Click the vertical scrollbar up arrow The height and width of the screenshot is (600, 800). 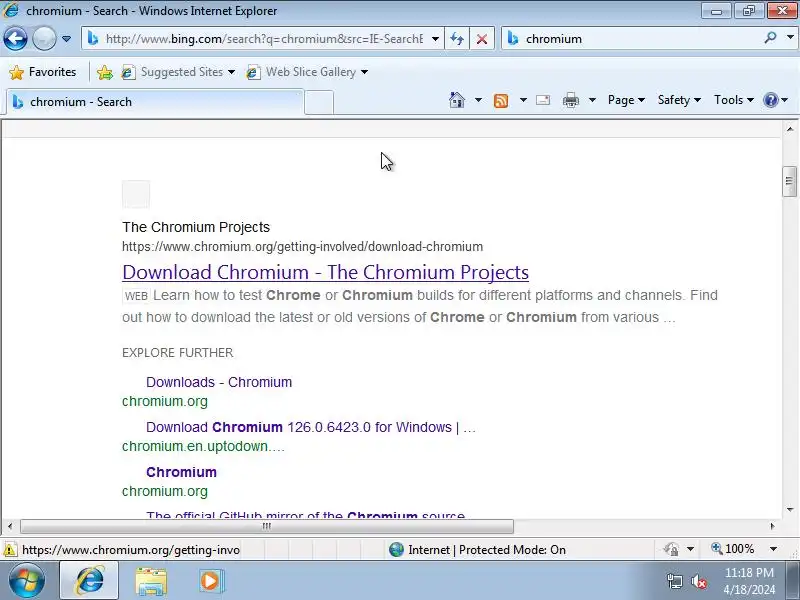click(790, 129)
